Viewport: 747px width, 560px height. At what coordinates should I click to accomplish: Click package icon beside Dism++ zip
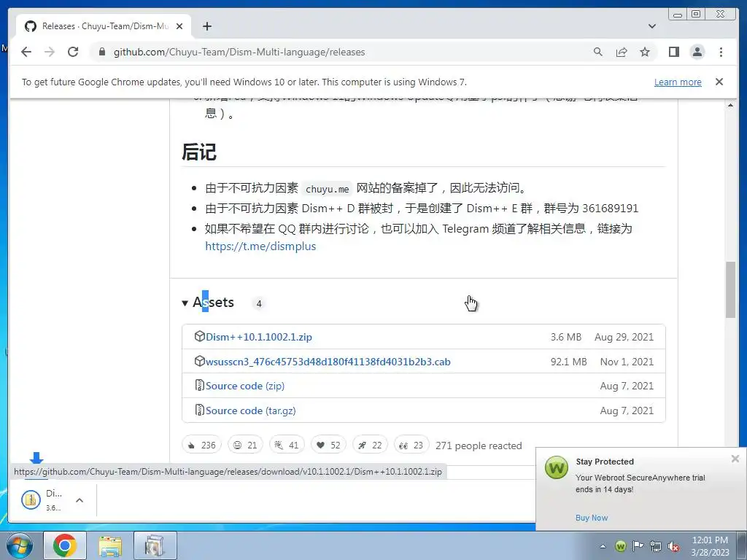coord(200,336)
